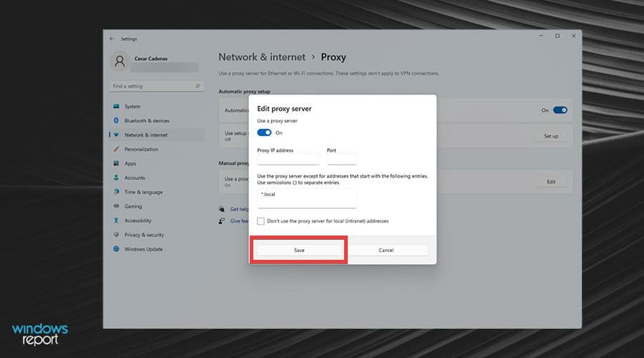This screenshot has height=358, width=644.
Task: Select the Network & internet wifi icon
Action: pos(116,135)
